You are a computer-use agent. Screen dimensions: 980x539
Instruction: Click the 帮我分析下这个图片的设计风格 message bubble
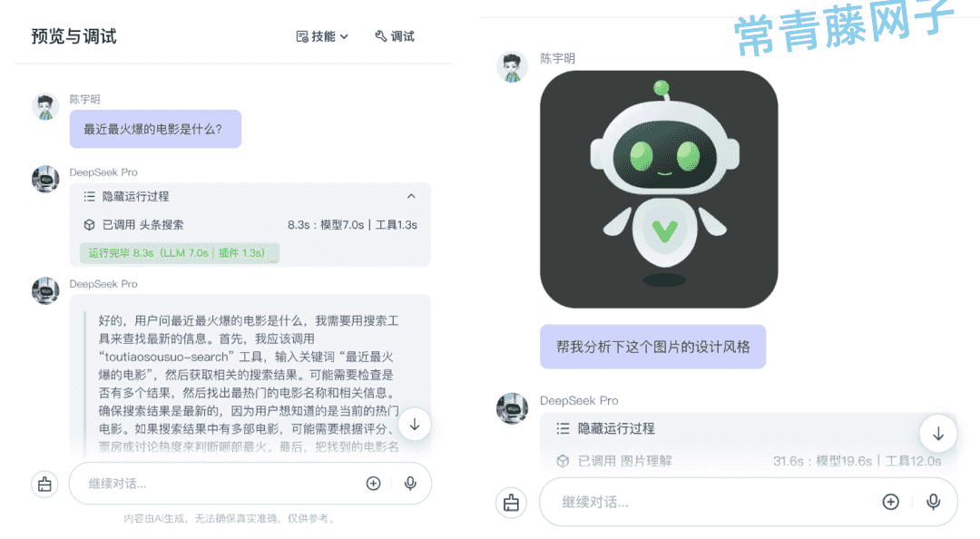[x=653, y=347]
